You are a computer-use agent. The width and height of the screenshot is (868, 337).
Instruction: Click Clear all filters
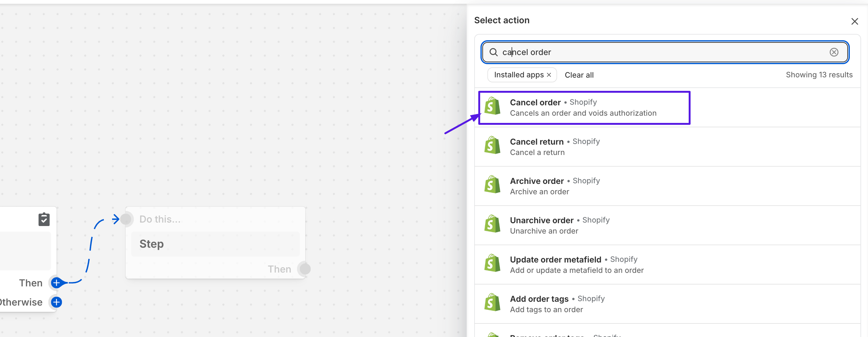point(579,75)
